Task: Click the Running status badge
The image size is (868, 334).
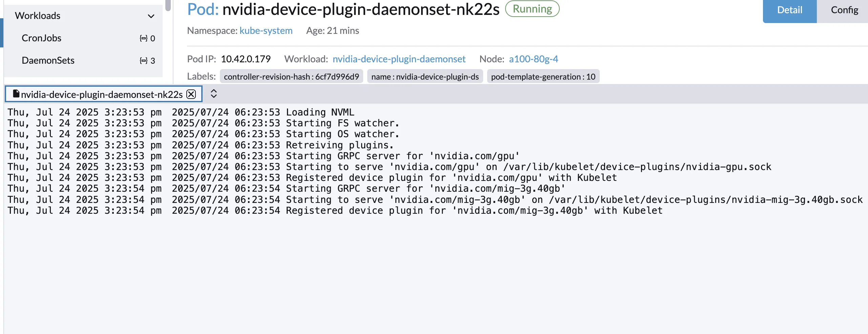Action: point(531,9)
